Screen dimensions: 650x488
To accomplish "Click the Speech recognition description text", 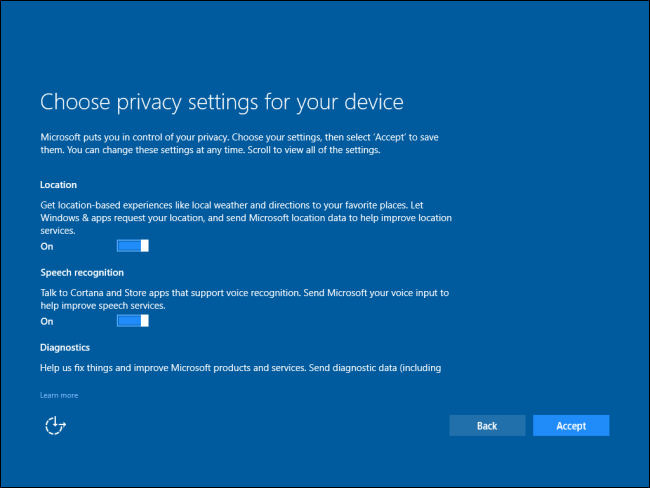I will (245, 299).
